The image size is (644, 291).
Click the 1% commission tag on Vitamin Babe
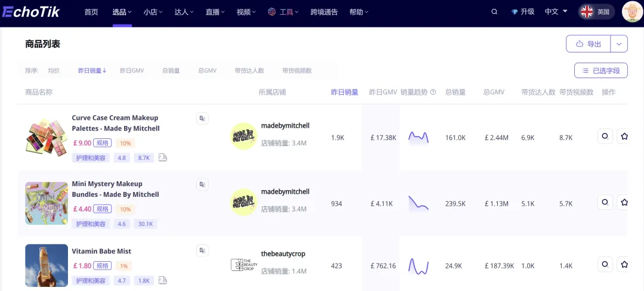point(123,266)
